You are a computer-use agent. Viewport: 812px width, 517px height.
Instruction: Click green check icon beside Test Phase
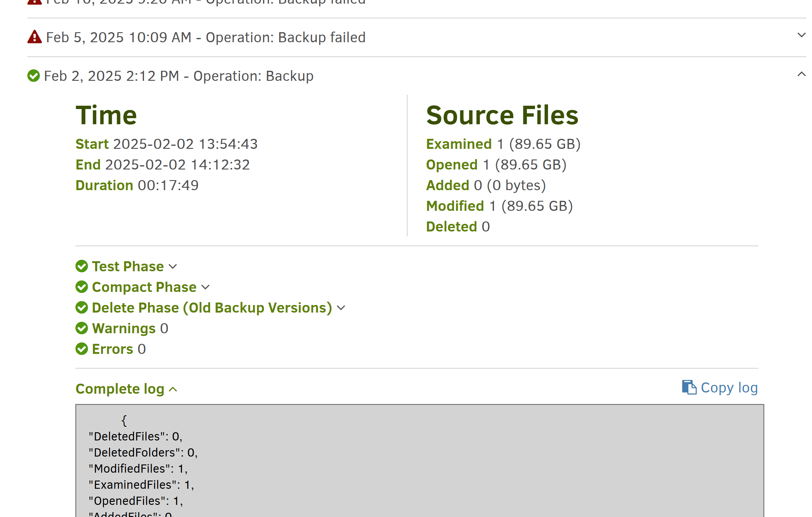[82, 266]
